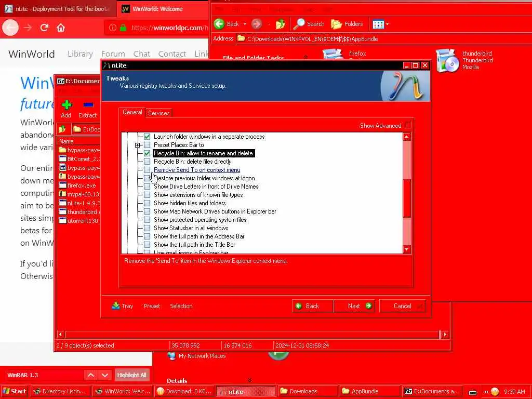
Task: Reload the WinWorld page
Action: 44,28
